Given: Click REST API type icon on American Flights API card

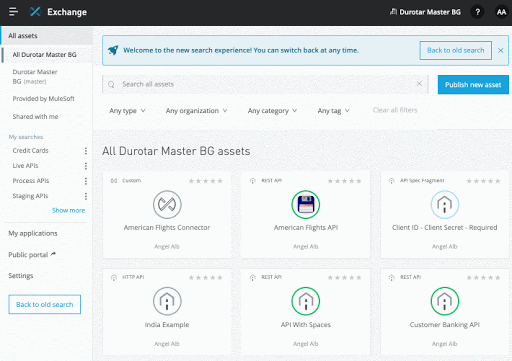Looking at the screenshot, I should point(253,181).
